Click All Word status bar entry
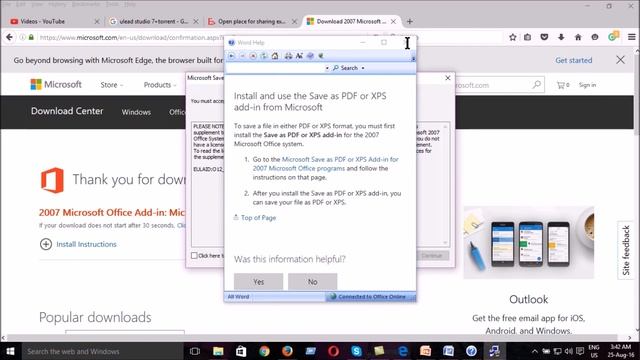The width and height of the screenshot is (640, 360). pyautogui.click(x=238, y=297)
